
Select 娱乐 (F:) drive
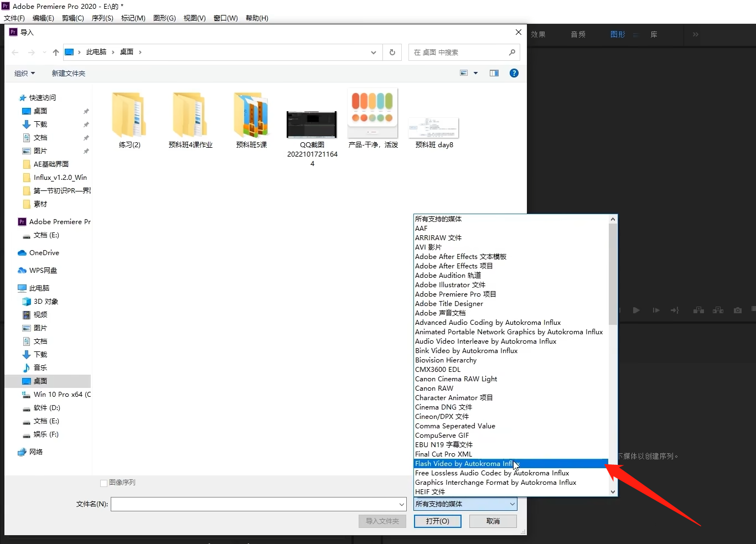(46, 434)
